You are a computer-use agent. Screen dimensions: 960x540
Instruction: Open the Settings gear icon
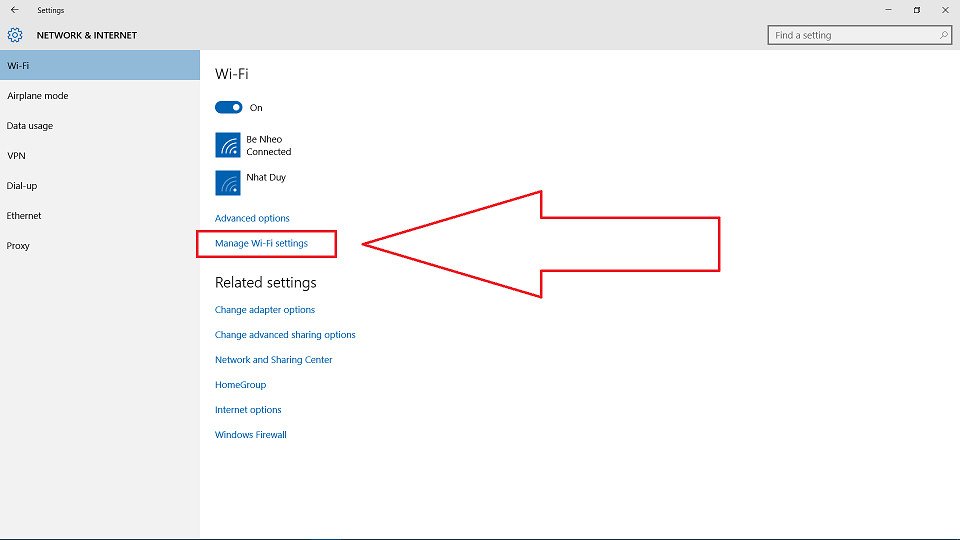(15, 35)
